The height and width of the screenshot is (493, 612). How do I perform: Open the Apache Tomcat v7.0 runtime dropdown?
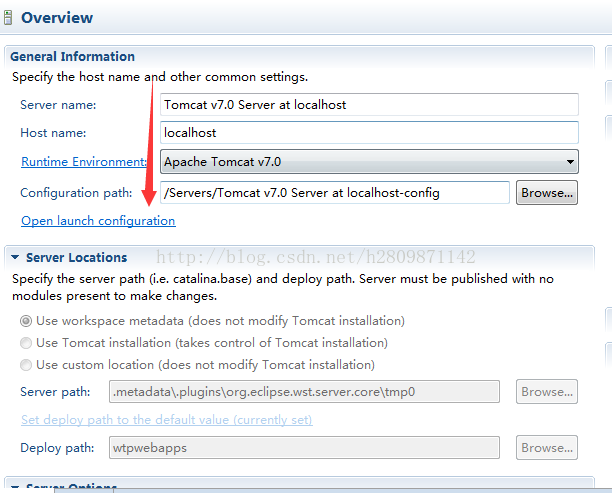click(x=369, y=162)
